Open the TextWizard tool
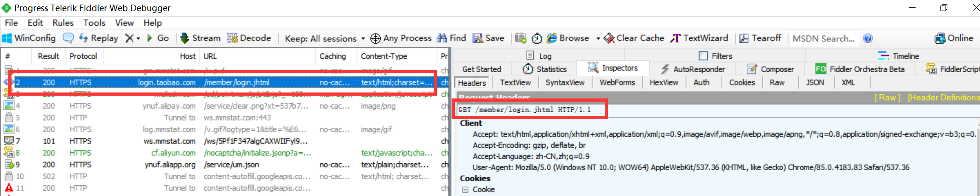 [x=699, y=38]
